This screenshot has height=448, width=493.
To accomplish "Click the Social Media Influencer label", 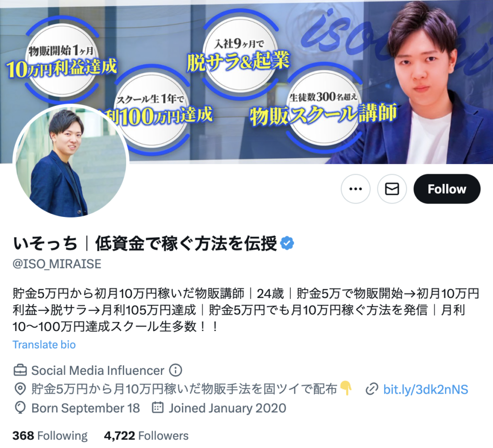I will click(x=98, y=371).
